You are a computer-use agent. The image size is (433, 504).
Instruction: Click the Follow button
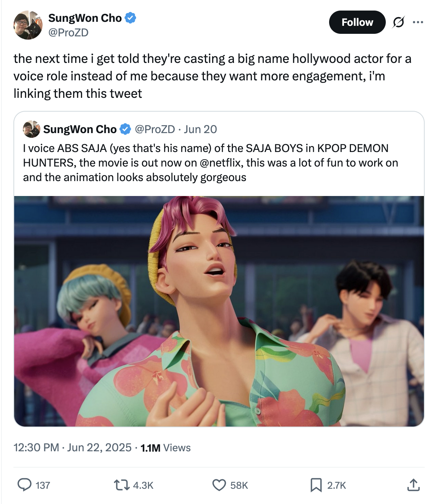click(x=357, y=23)
